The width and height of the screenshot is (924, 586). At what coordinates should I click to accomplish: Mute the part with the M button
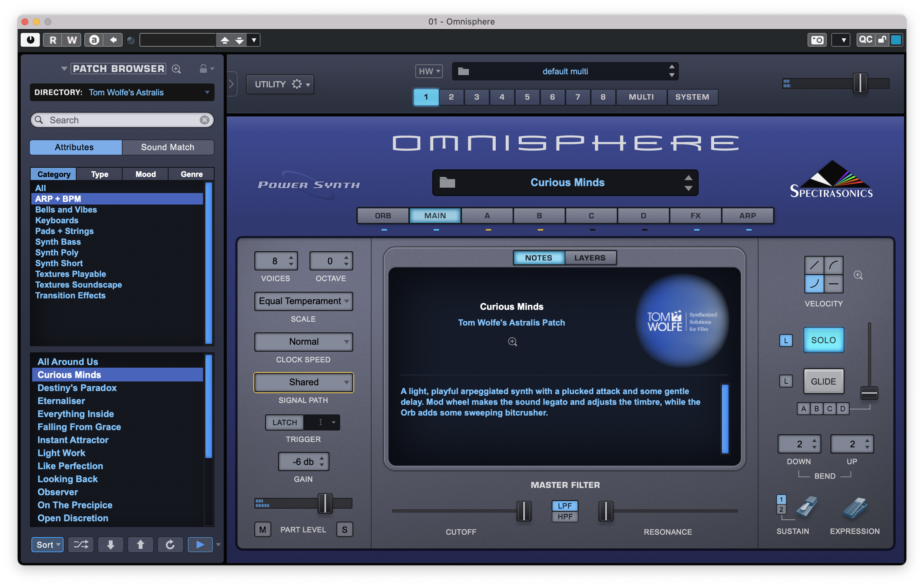point(262,530)
